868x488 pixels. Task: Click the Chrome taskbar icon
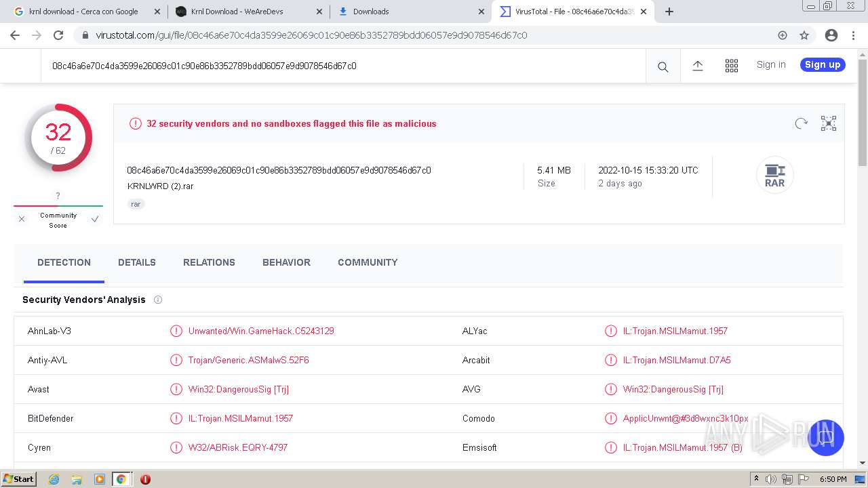pos(121,479)
